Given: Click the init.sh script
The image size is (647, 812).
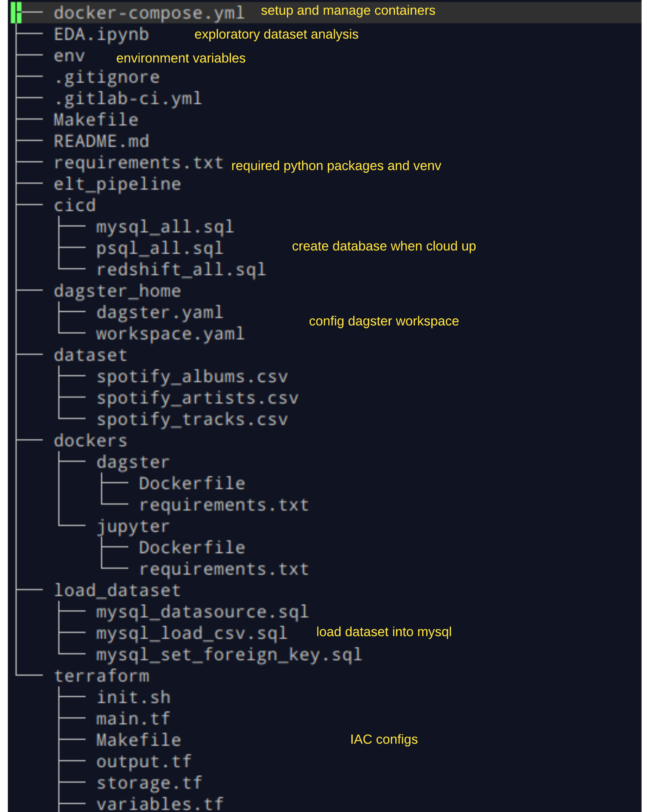Looking at the screenshot, I should click(x=133, y=697).
